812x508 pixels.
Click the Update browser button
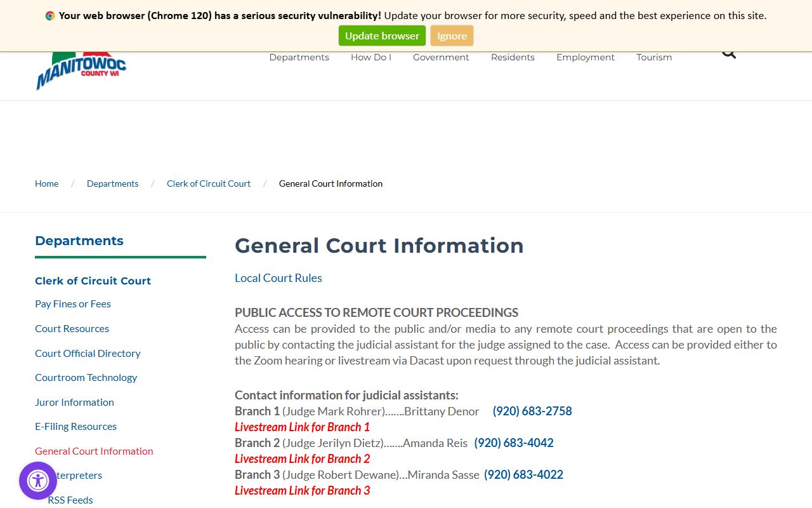point(382,36)
